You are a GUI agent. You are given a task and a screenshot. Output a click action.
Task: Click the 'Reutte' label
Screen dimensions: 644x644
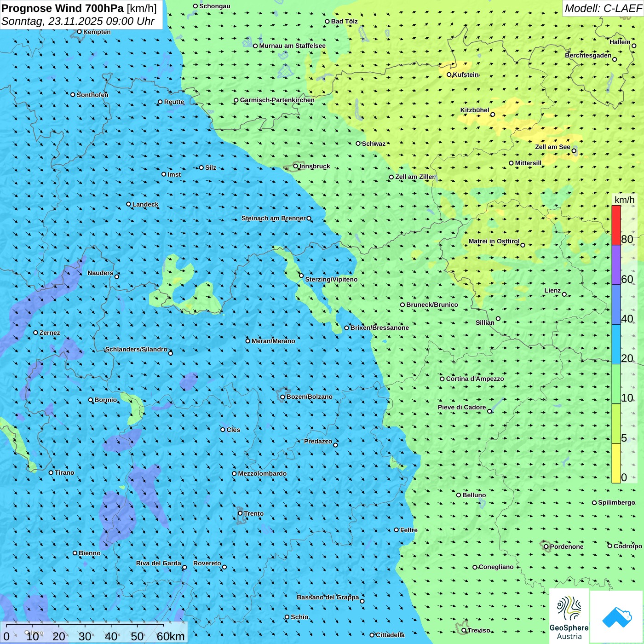pos(174,102)
